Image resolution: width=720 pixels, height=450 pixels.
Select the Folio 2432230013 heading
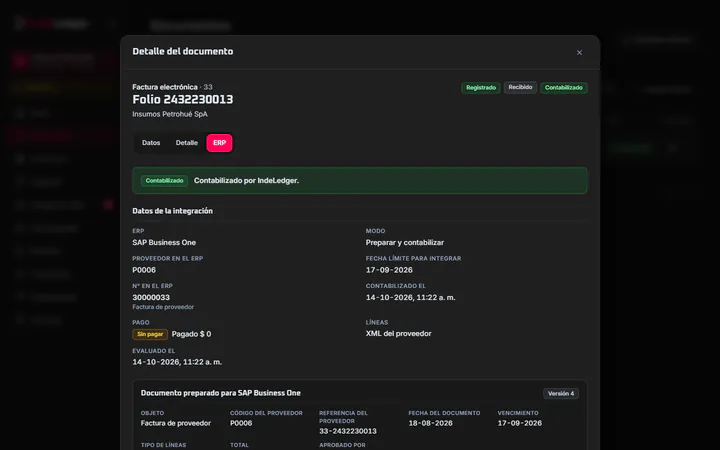pyautogui.click(x=183, y=100)
